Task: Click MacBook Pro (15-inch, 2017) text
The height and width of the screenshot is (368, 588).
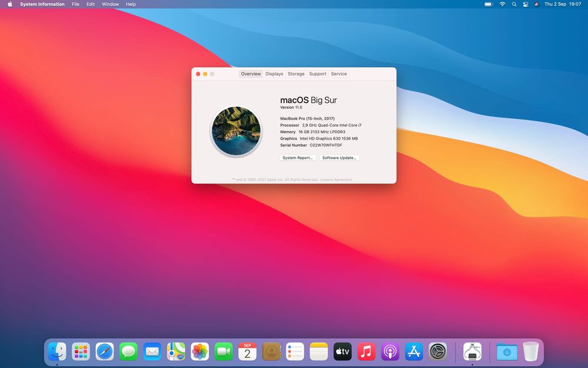Action: click(x=307, y=119)
